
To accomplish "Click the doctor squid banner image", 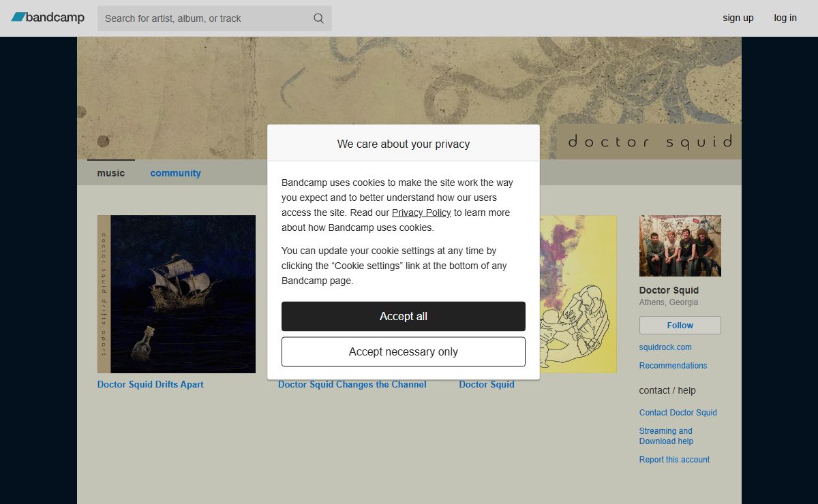I will (409, 98).
